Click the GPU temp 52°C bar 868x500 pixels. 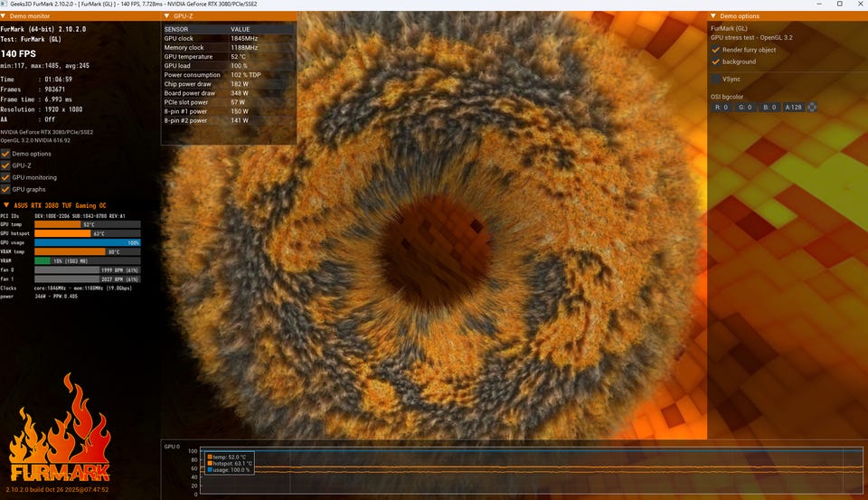(x=88, y=224)
